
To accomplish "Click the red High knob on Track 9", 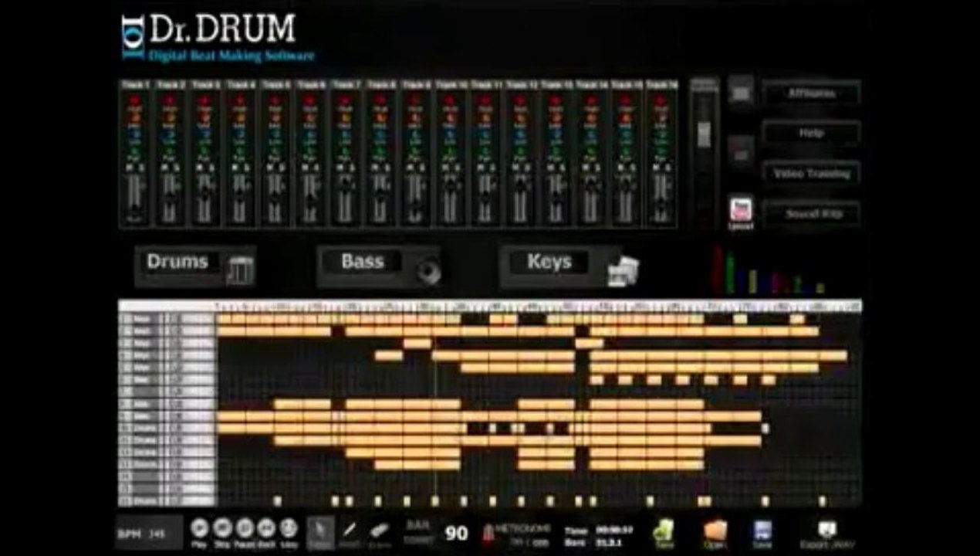I will [416, 101].
